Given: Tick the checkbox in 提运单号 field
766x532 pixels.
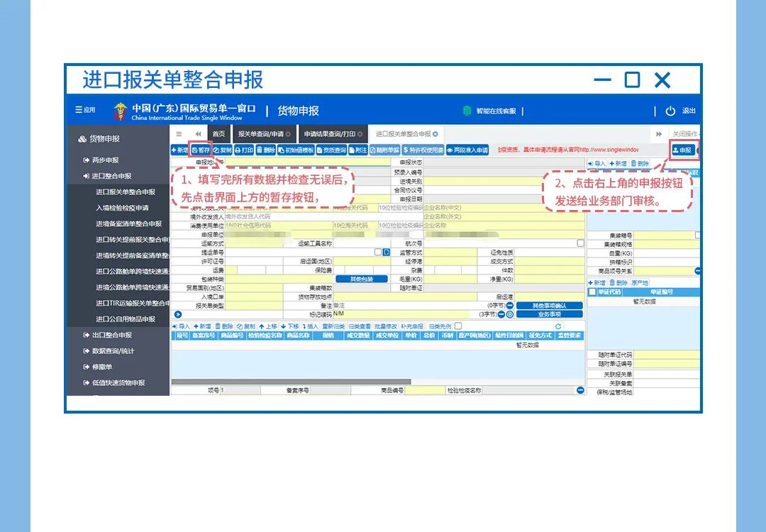Looking at the screenshot, I should point(377,252).
